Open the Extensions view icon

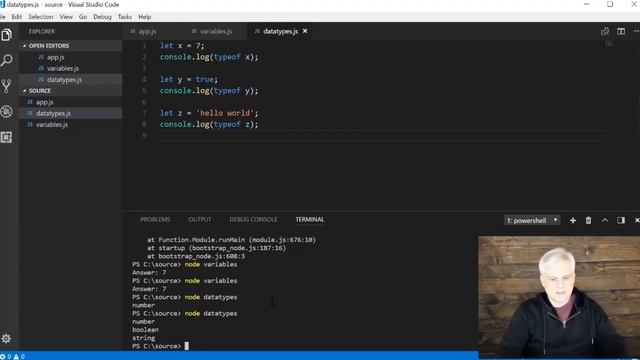coord(7,137)
